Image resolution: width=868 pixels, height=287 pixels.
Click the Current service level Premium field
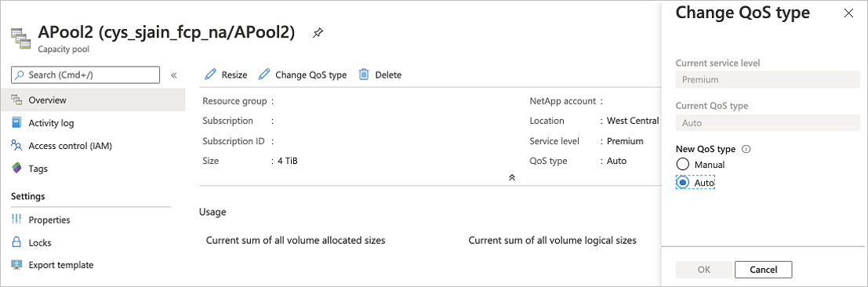click(768, 80)
